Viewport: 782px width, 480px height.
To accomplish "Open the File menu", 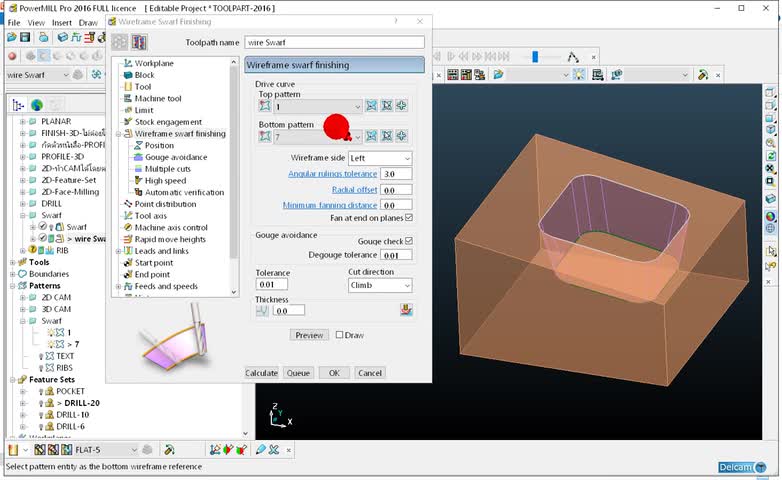I will [x=13, y=22].
